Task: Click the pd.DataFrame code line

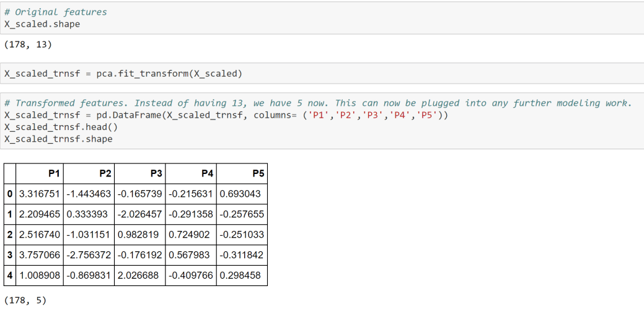Action: point(226,115)
